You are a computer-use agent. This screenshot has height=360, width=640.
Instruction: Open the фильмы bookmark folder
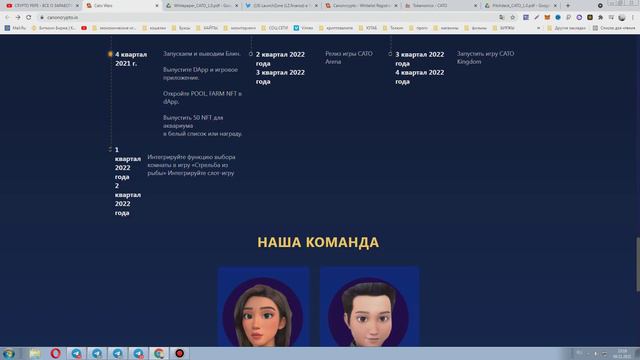click(476, 28)
